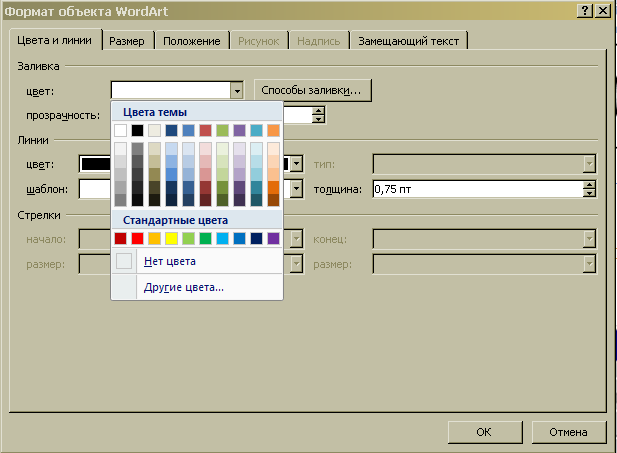The height and width of the screenshot is (453, 617).
Task: Select green standard color
Action: tap(205, 238)
